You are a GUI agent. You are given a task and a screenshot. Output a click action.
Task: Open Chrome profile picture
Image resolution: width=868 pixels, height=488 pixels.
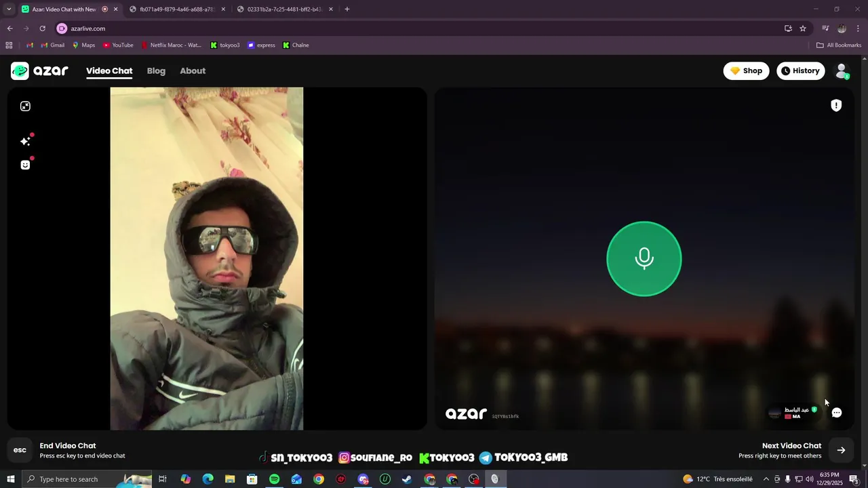coord(842,28)
